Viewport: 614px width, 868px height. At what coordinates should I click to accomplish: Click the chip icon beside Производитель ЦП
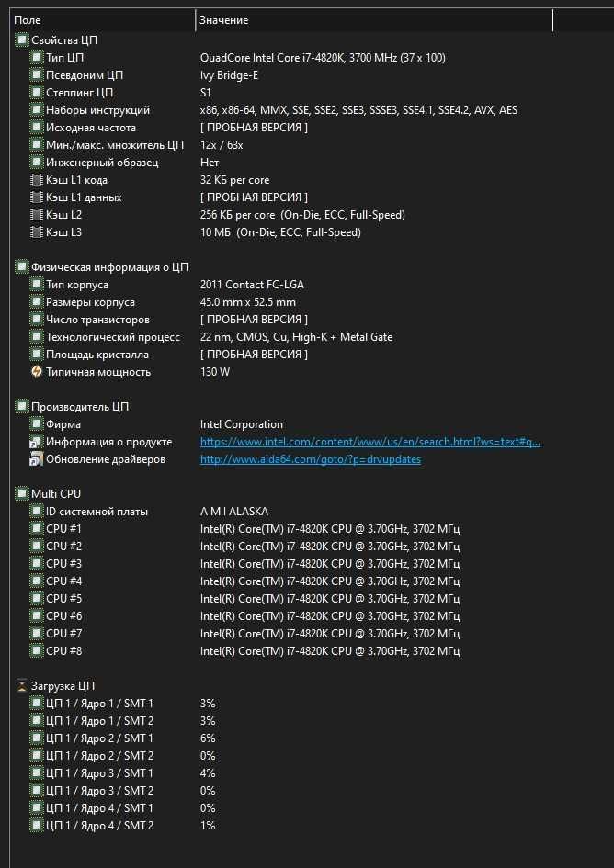click(x=22, y=406)
